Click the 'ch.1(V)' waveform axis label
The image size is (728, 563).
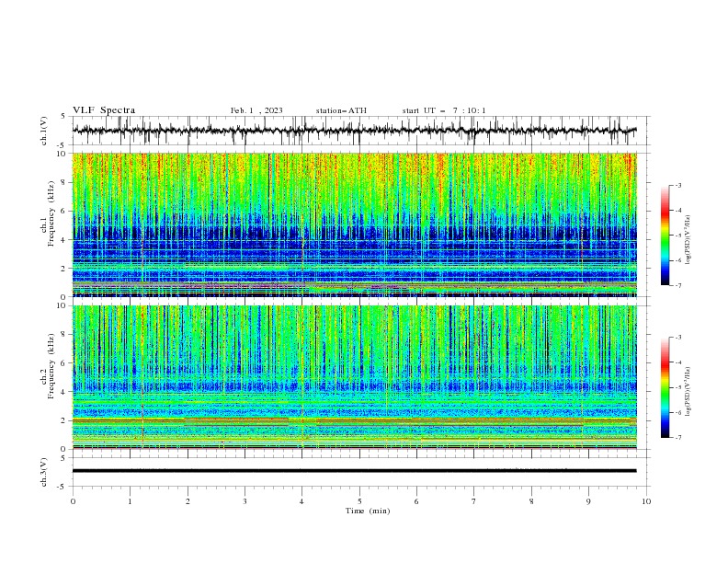click(x=43, y=131)
